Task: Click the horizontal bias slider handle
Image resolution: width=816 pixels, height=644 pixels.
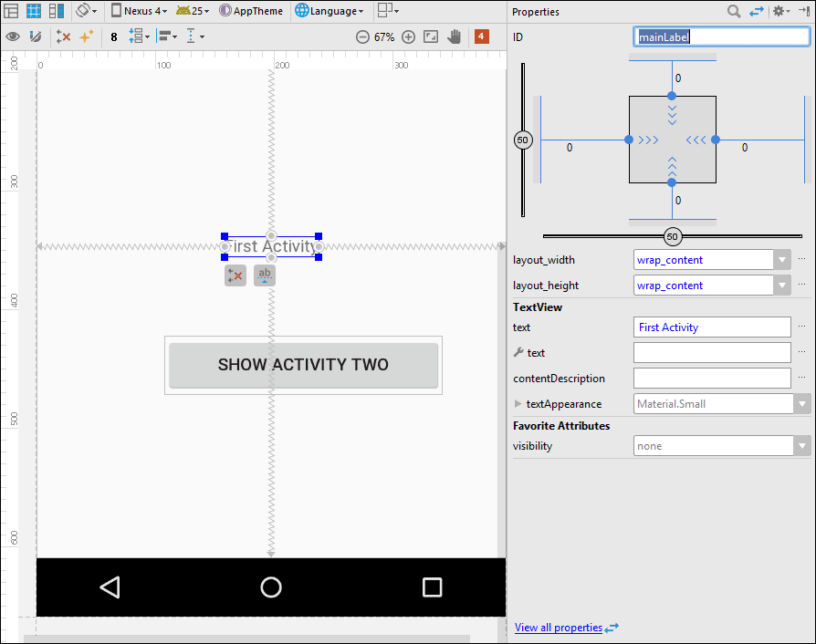Action: 673,236
